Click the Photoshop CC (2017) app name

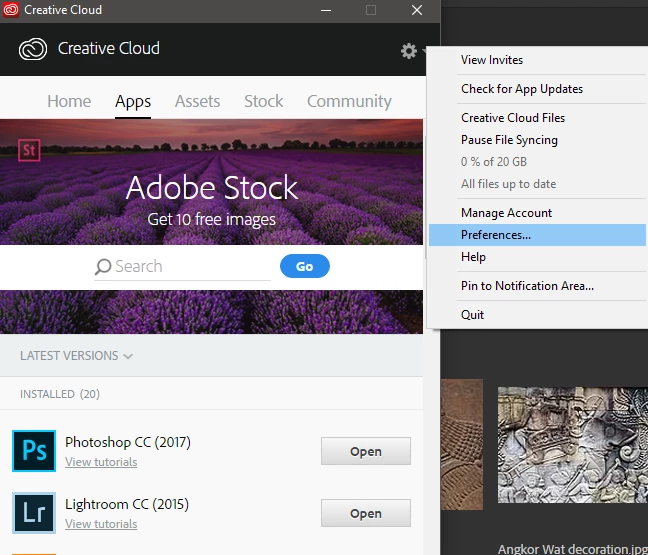pos(128,442)
